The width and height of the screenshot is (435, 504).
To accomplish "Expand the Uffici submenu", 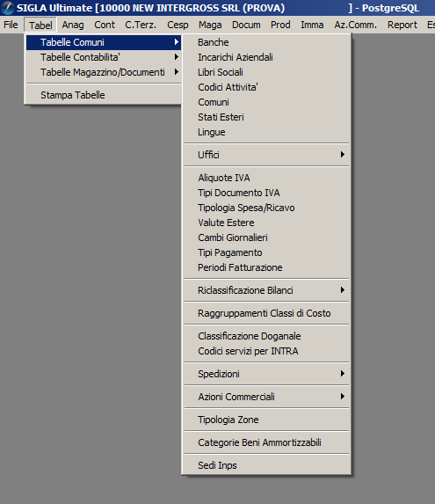I will tap(266, 155).
